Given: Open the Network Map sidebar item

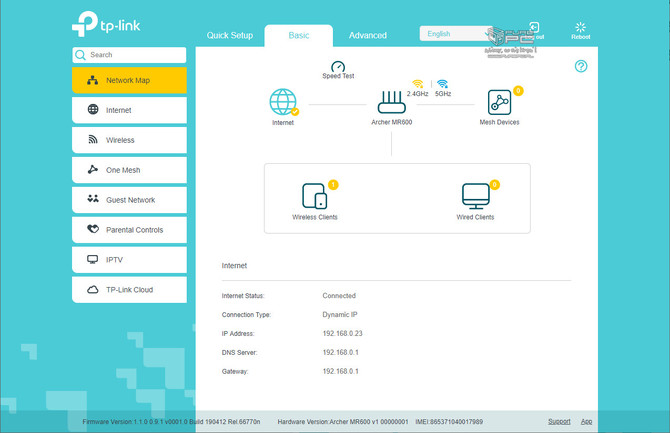Looking at the screenshot, I should tap(129, 80).
